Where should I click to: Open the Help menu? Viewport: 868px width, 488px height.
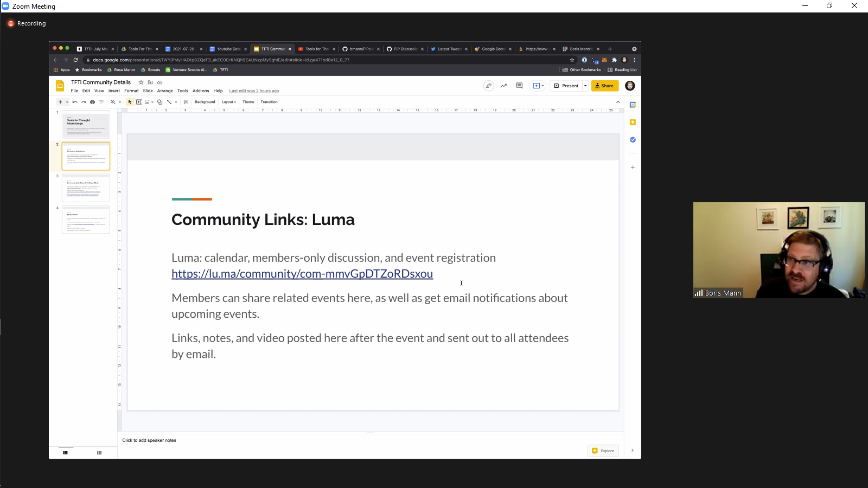click(218, 91)
